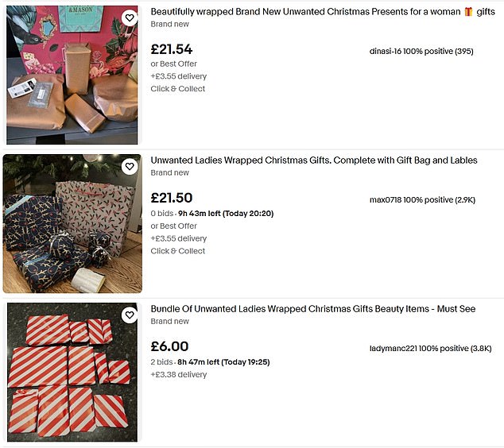Open 'Unwanted Ladies Wrapped Christmas Gifts' listing title
This screenshot has height=448, width=504.
point(314,160)
